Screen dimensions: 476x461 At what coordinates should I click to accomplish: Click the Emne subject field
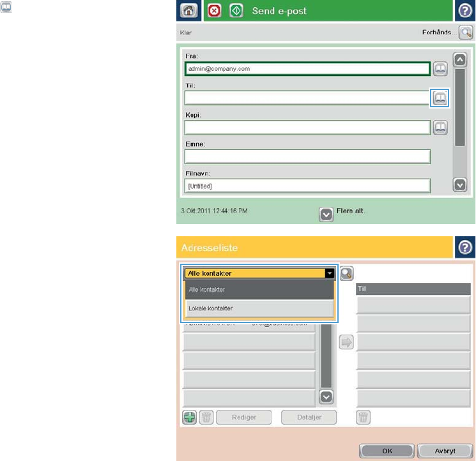307,156
